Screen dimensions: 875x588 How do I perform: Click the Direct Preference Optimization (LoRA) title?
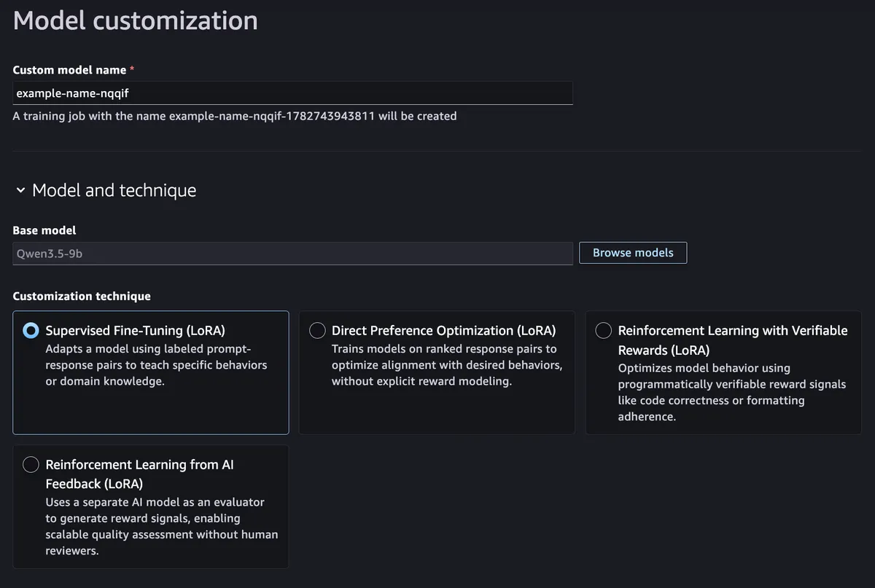click(x=443, y=331)
